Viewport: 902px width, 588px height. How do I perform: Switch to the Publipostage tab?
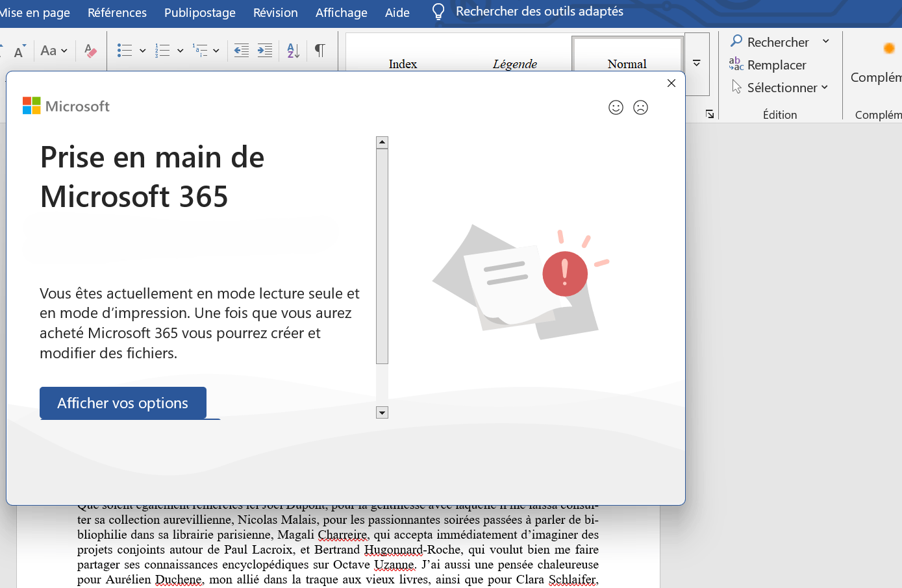200,12
